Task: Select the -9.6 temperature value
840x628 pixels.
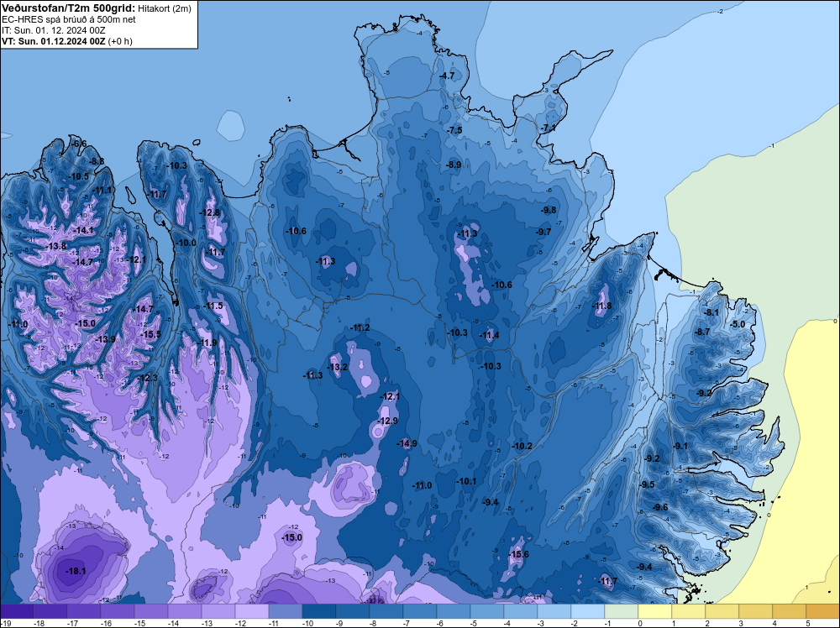Action: pos(660,507)
